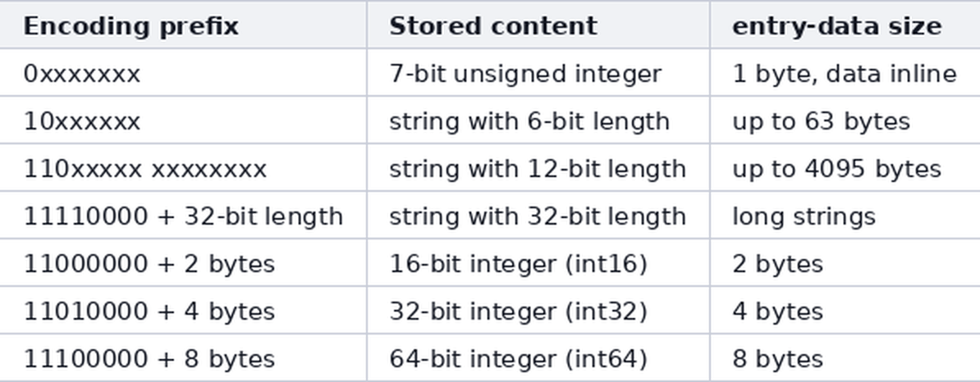Select the 0xxxxxxx prefix cell
Viewport: 980px width, 382px height.
[183, 73]
